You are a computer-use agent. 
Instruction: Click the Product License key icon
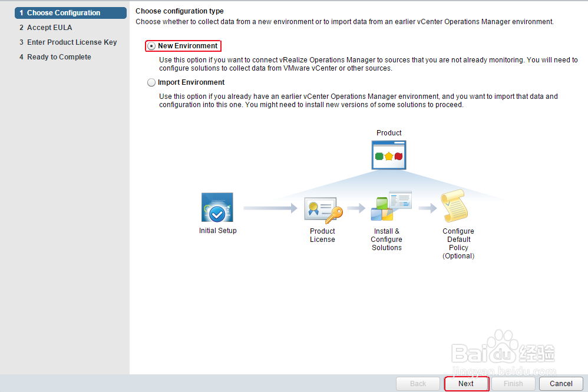(323, 210)
